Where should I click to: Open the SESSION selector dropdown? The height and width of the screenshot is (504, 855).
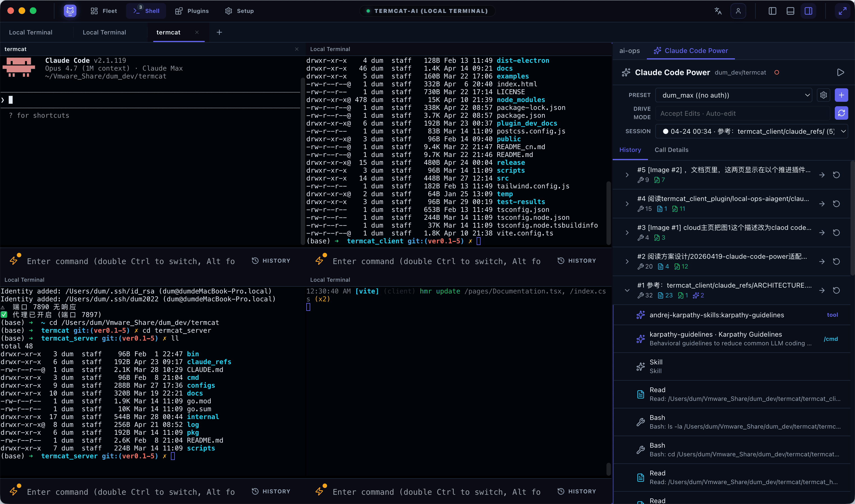751,131
